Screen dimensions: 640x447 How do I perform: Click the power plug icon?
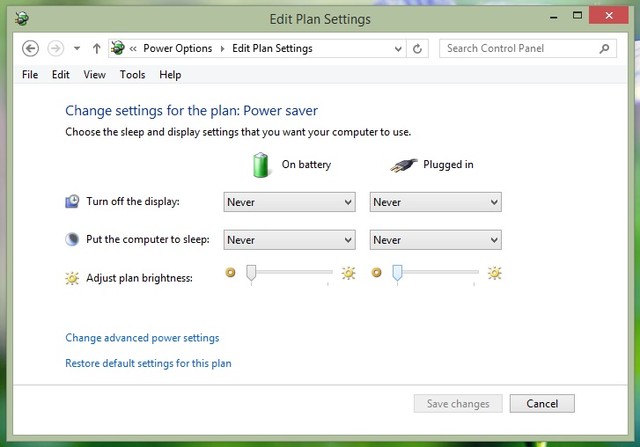point(404,165)
